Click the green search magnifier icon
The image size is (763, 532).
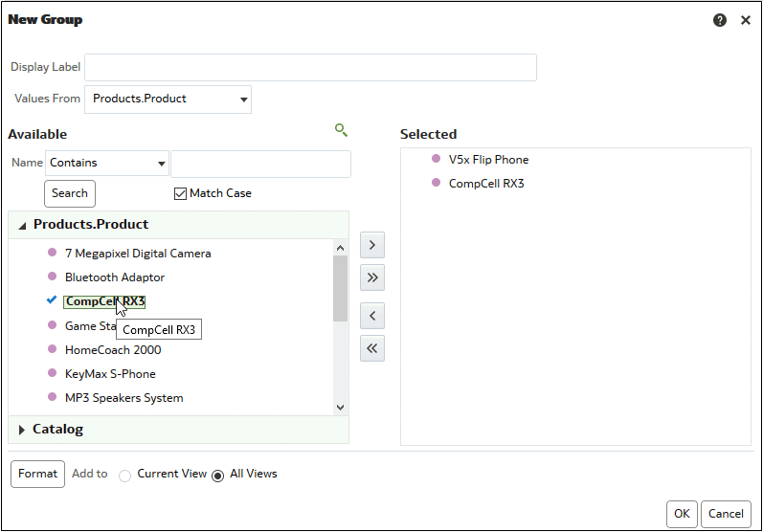[x=341, y=130]
